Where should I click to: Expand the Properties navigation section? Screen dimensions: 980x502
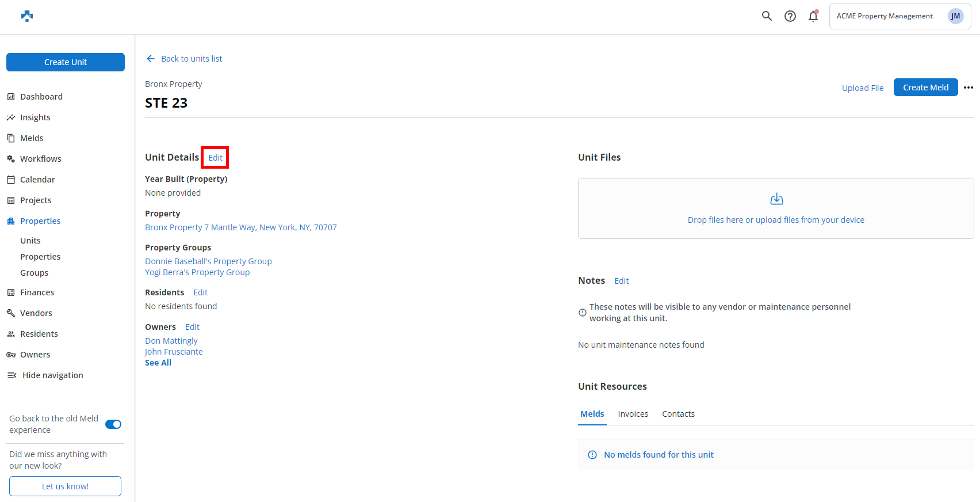(40, 221)
